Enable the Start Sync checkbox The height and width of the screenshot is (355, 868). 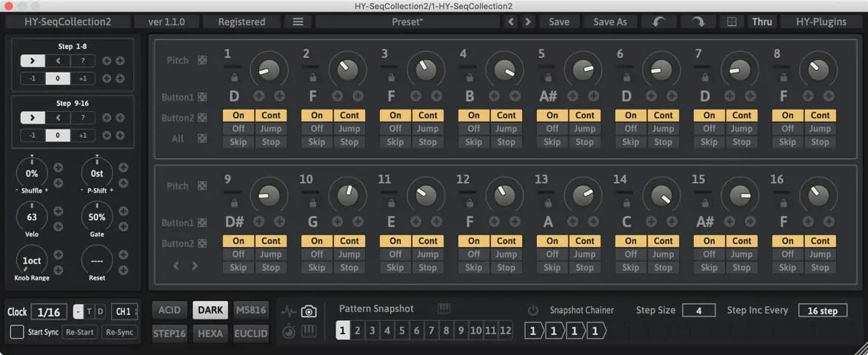17,332
